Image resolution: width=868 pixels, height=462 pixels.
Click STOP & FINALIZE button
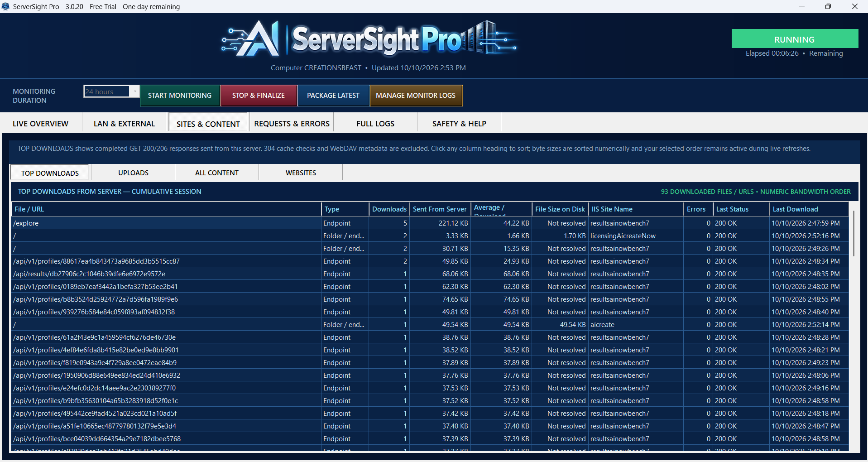coord(259,96)
